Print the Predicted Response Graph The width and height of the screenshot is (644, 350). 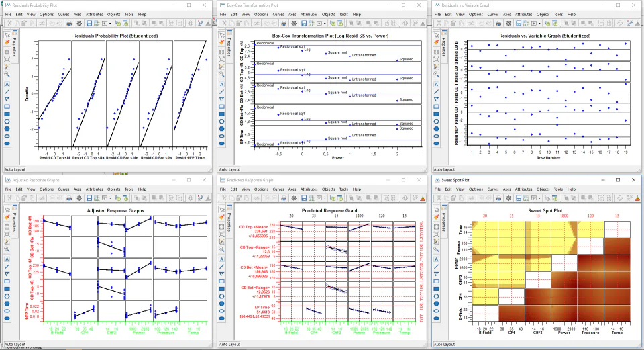pyautogui.click(x=284, y=198)
